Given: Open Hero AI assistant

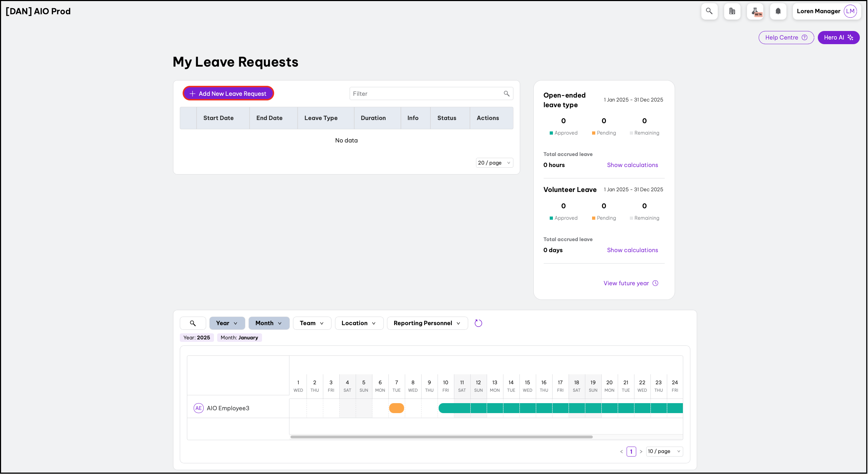Looking at the screenshot, I should [838, 37].
